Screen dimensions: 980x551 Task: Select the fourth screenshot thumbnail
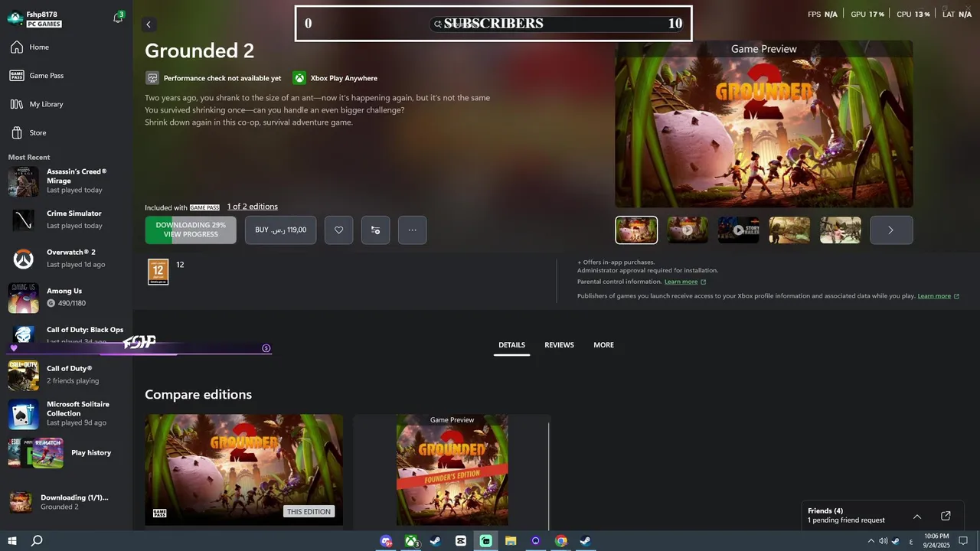[789, 230]
